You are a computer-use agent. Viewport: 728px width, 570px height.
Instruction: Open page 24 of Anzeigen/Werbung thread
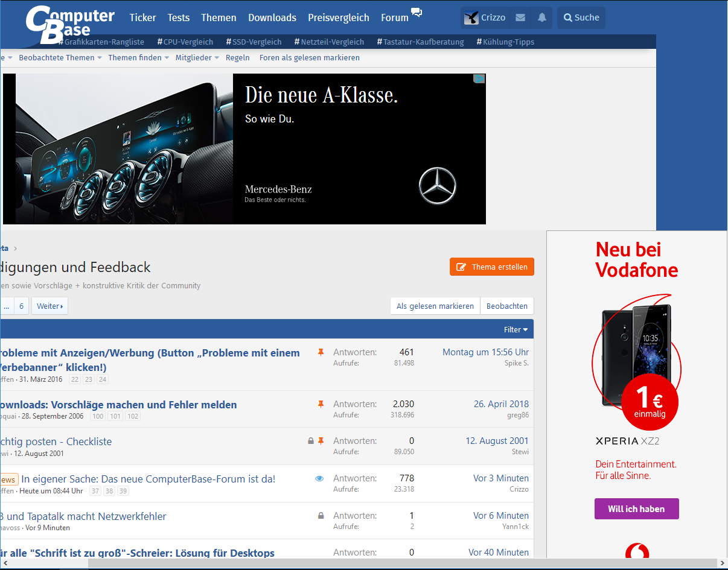(x=103, y=379)
